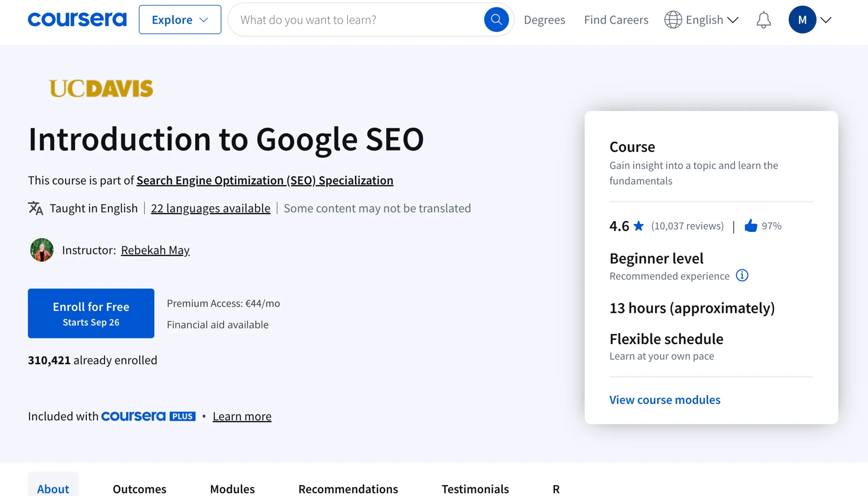Click the Coursera Plus badge logo
This screenshot has width=868, height=496.
pos(149,416)
